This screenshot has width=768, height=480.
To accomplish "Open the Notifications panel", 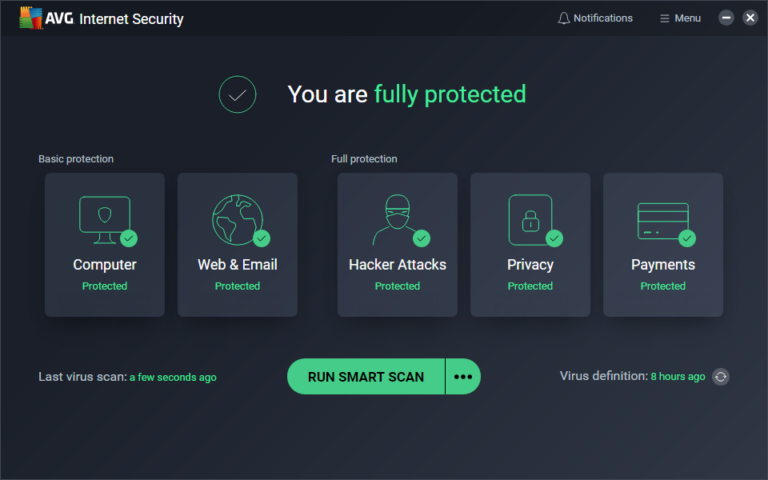I will pyautogui.click(x=603, y=18).
